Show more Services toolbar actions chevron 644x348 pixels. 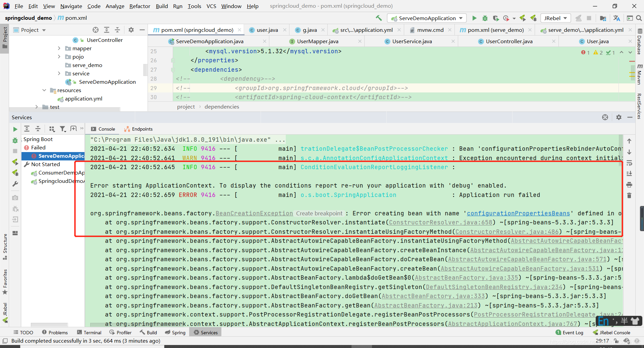click(82, 129)
